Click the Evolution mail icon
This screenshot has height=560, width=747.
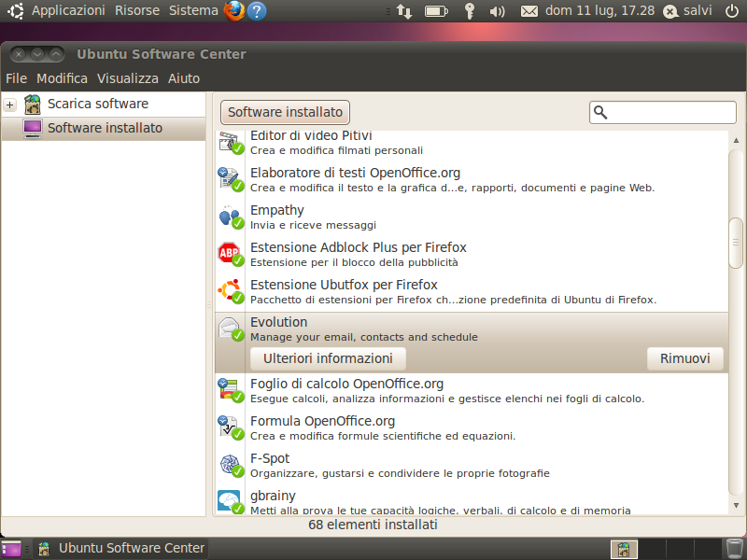click(x=231, y=329)
